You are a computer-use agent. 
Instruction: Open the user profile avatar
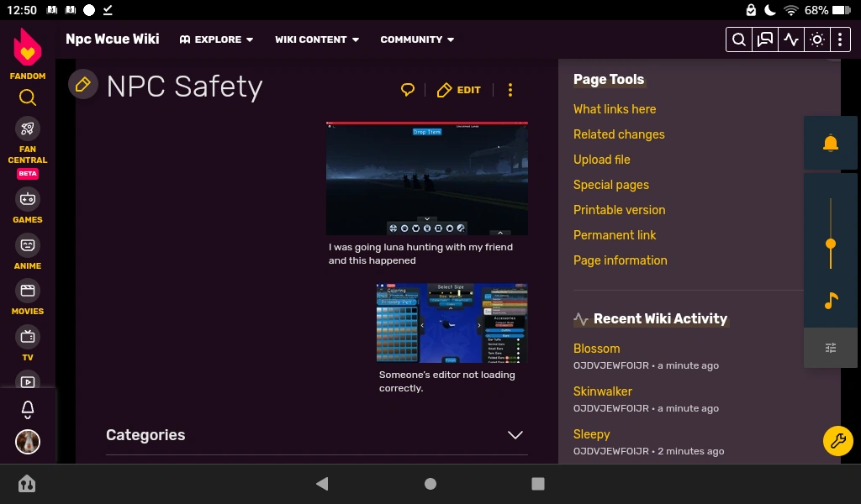pyautogui.click(x=28, y=442)
